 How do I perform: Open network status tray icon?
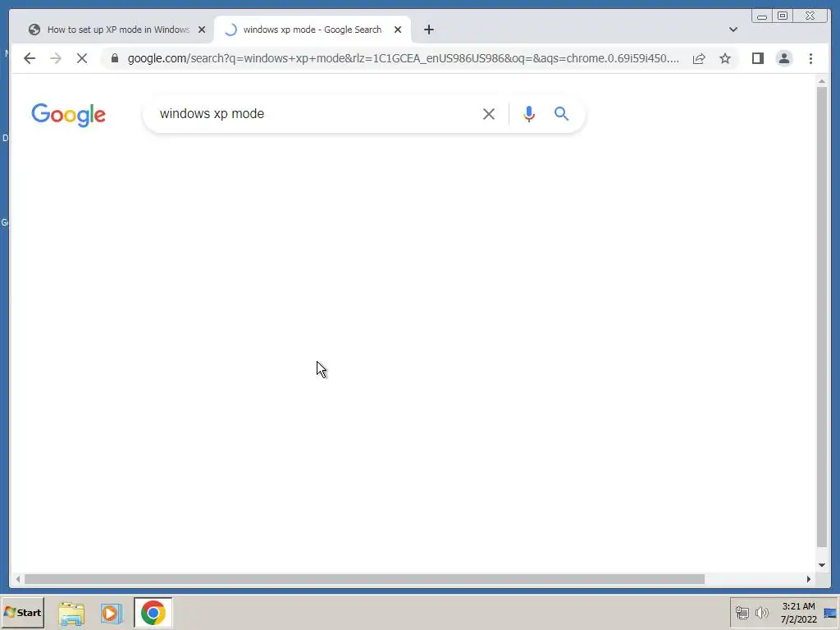coord(742,612)
